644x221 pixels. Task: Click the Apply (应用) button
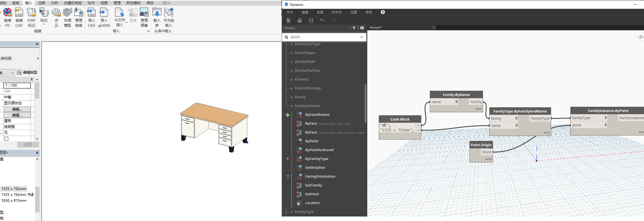coord(28,145)
